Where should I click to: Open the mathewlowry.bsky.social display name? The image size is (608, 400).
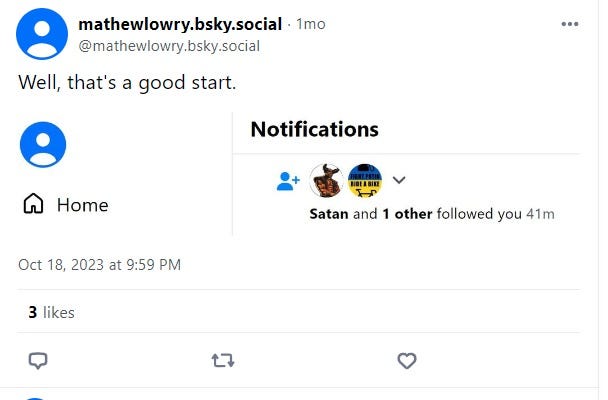point(180,24)
